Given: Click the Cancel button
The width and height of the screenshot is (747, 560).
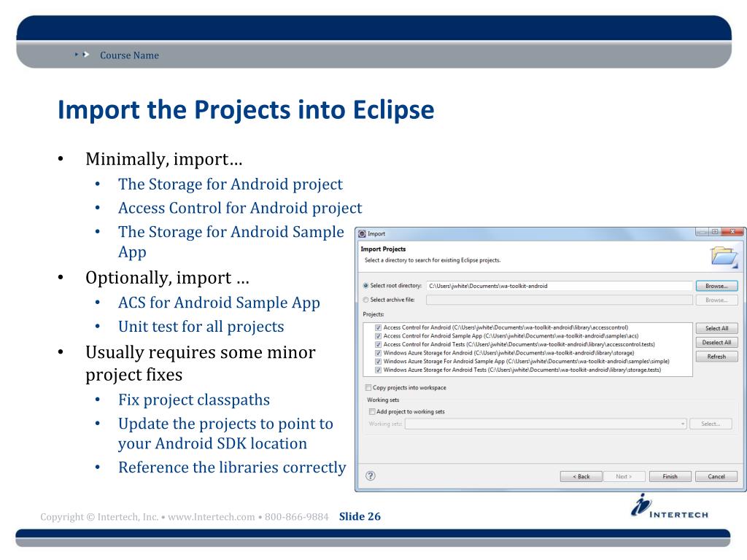Looking at the screenshot, I should pyautogui.click(x=716, y=476).
